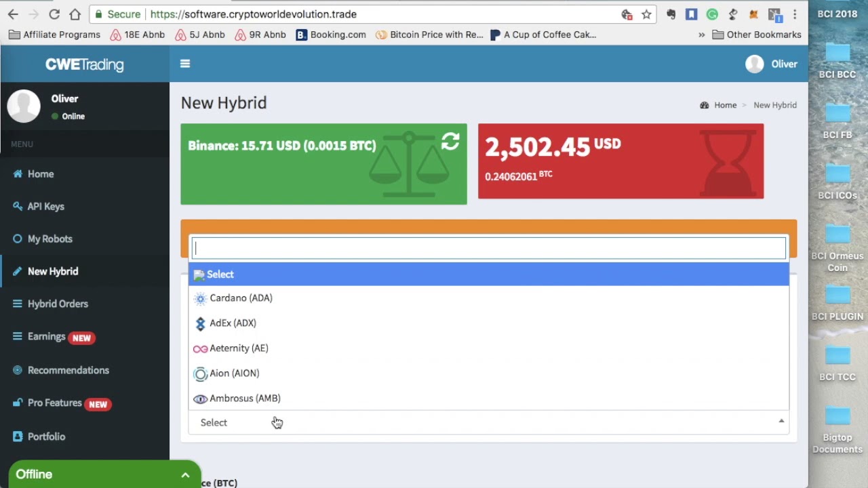Choose Aion (AION) from the coin list
This screenshot has height=488, width=868.
489,373
